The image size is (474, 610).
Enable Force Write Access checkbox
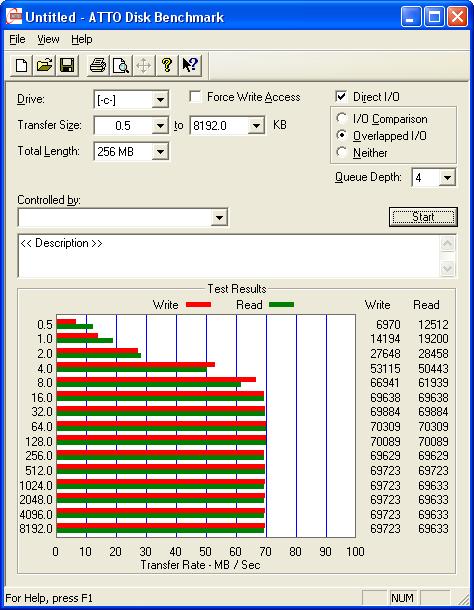(195, 96)
